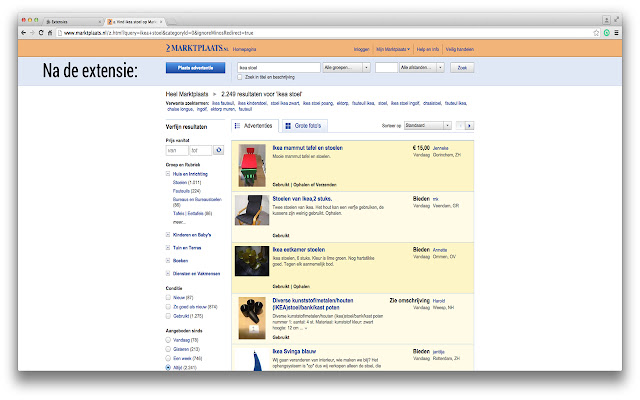Reload the page with refresh icon

coord(41,33)
